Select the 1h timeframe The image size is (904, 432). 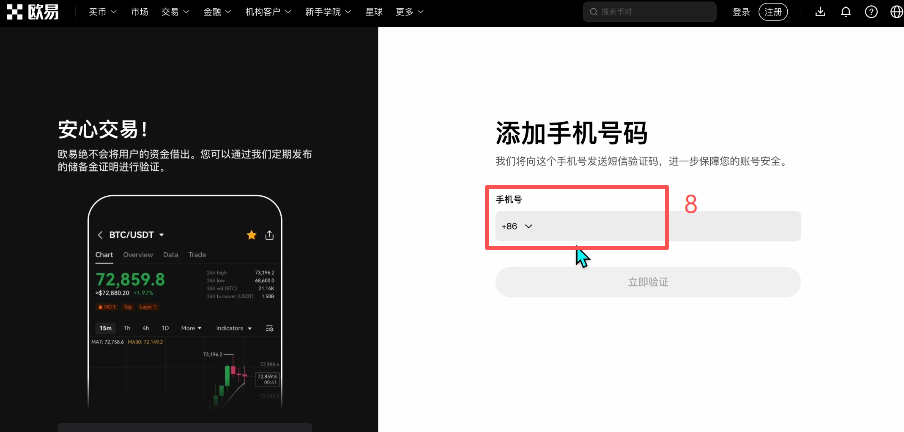pos(127,328)
